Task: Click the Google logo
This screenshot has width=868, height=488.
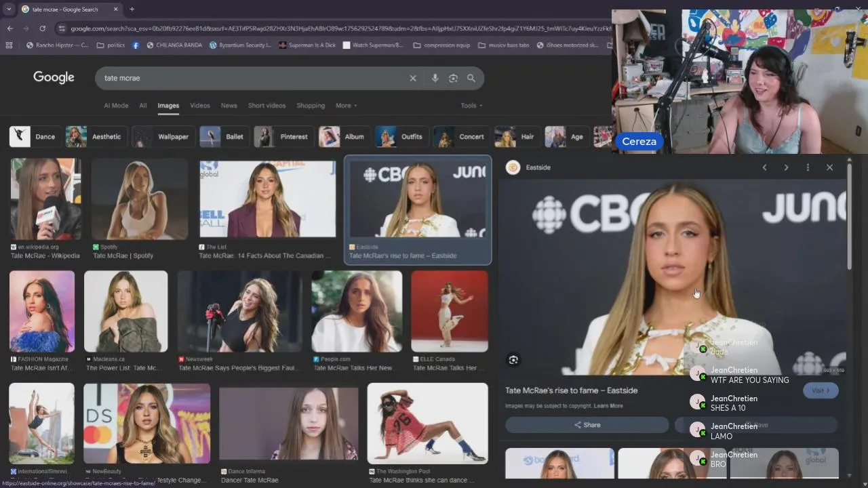Action: tap(54, 77)
